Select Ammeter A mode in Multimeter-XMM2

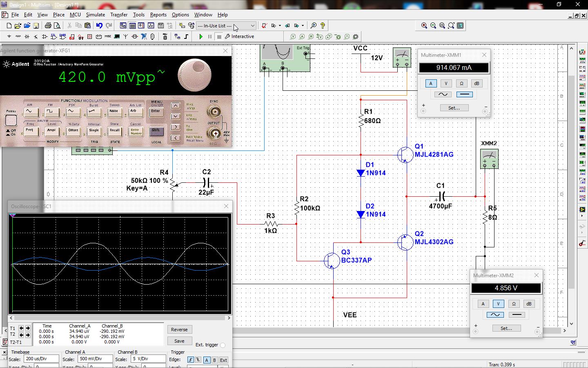(x=483, y=304)
